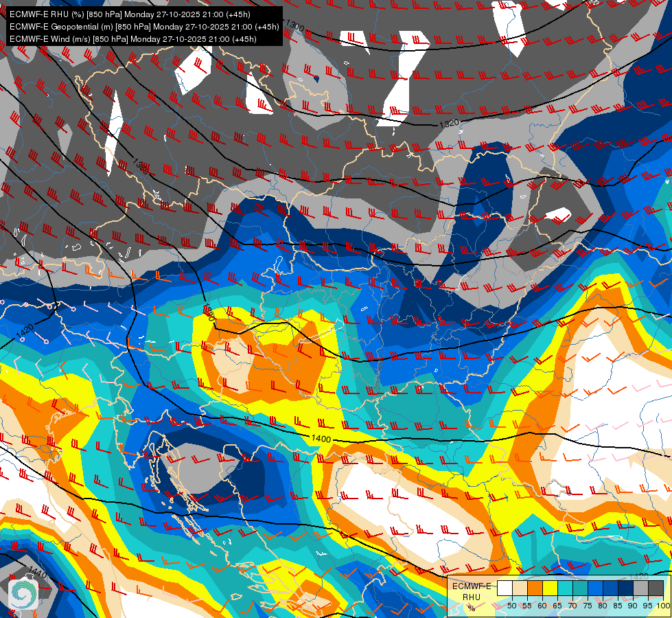Click the swirl logo icon in the corner
The width and height of the screenshot is (672, 618).
[23, 594]
